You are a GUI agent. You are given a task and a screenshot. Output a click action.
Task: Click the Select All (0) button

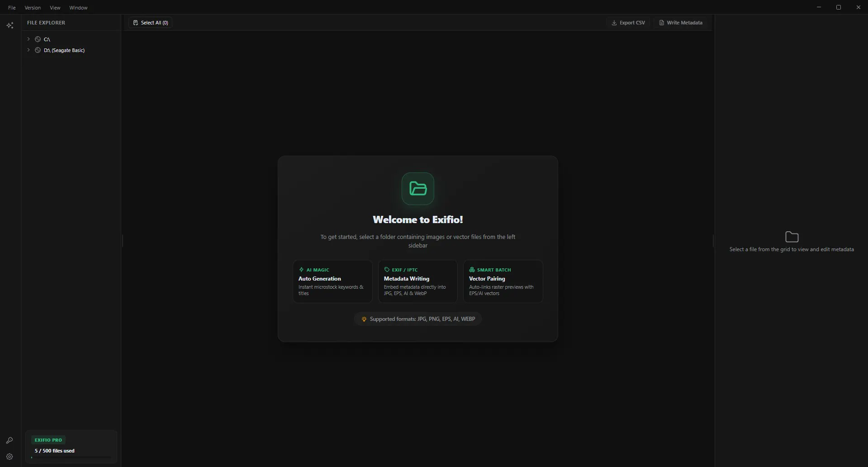click(151, 23)
